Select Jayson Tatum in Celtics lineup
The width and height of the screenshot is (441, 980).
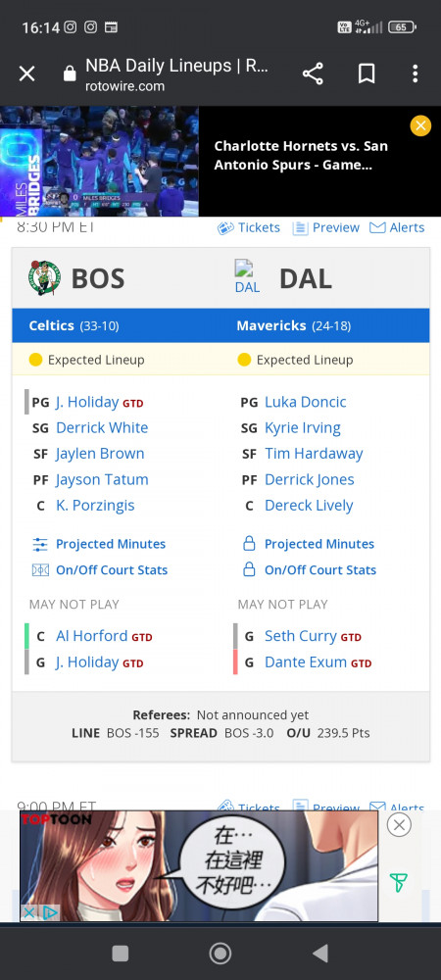(x=103, y=479)
